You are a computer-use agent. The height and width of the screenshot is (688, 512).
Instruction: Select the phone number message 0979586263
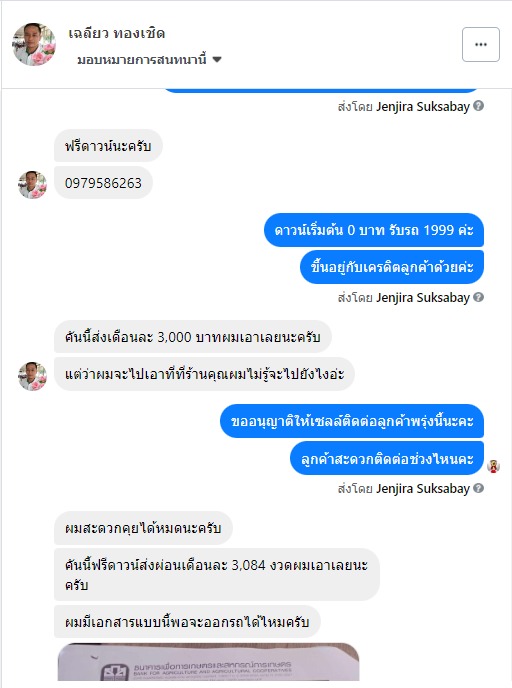[103, 183]
